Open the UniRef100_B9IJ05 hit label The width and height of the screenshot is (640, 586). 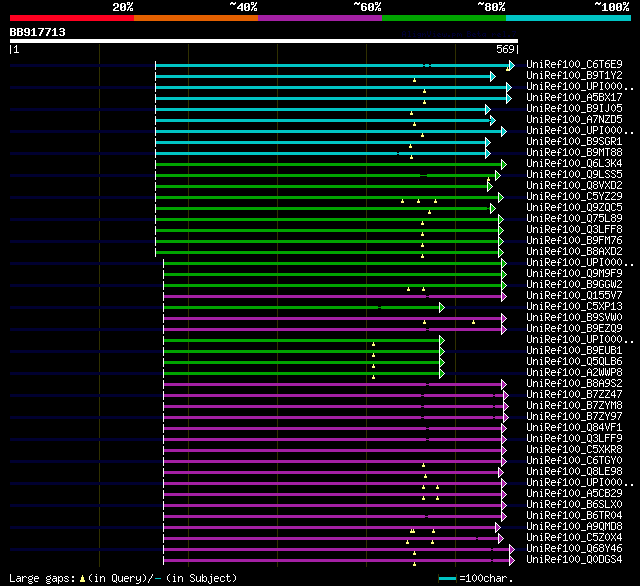click(x=574, y=109)
